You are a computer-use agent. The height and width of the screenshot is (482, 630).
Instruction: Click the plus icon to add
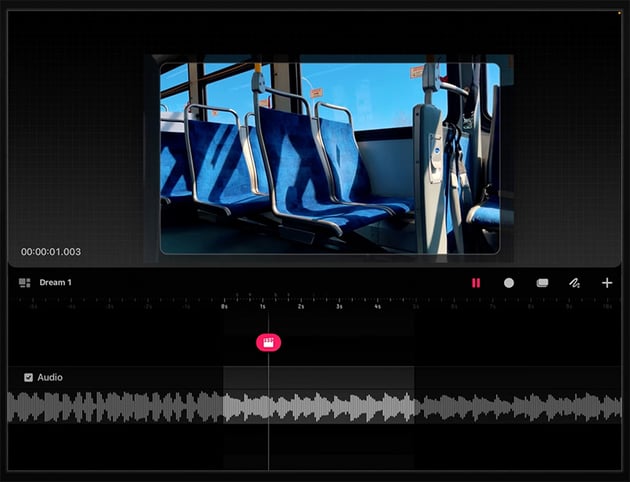click(607, 283)
